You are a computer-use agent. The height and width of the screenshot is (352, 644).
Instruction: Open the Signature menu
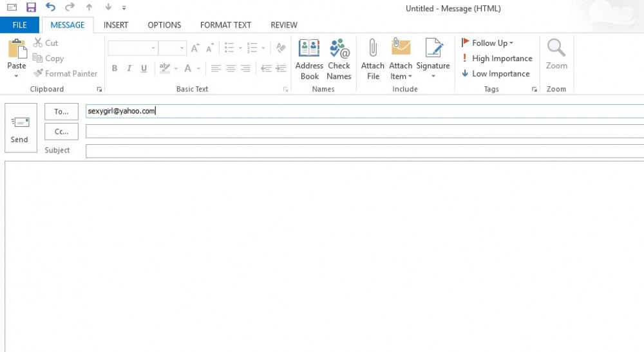433,59
